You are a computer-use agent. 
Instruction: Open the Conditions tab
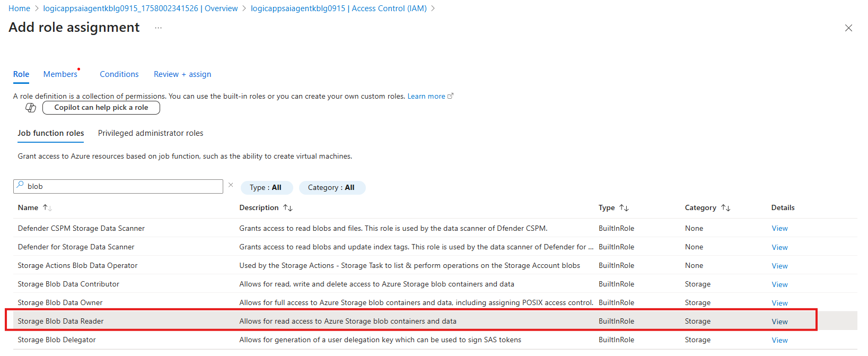pos(119,74)
